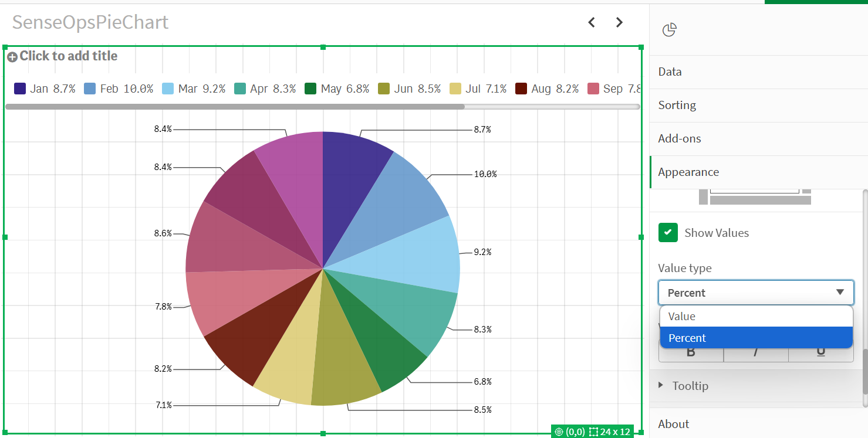Image resolution: width=868 pixels, height=438 pixels.
Task: Open the About section
Action: point(674,424)
